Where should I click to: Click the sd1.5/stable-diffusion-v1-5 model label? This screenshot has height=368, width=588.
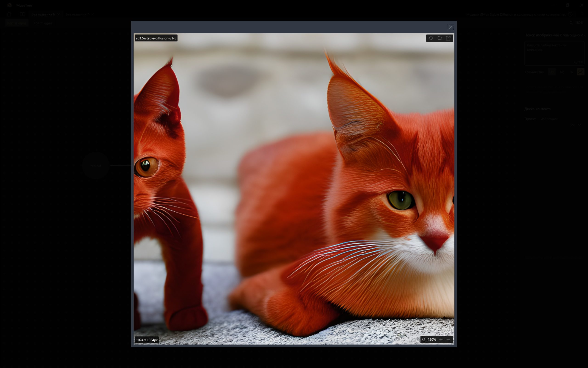click(x=156, y=38)
